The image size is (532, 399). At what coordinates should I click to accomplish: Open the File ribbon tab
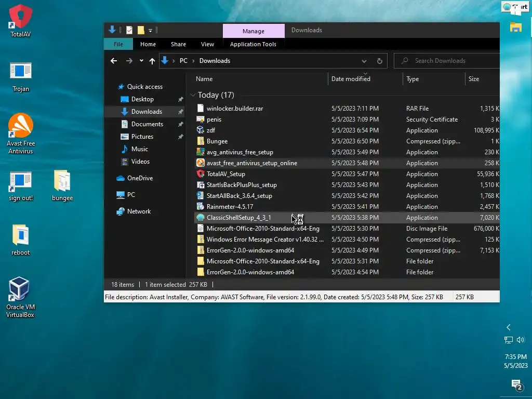click(x=118, y=44)
